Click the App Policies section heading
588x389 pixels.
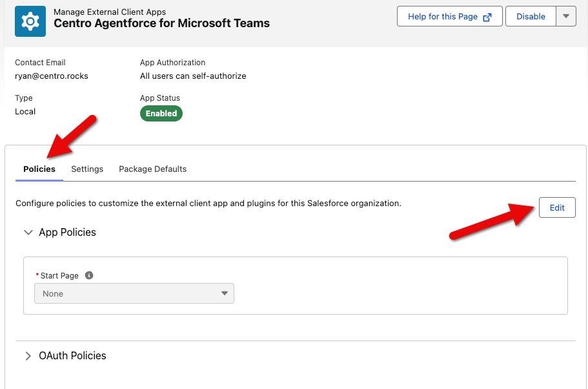tap(67, 233)
